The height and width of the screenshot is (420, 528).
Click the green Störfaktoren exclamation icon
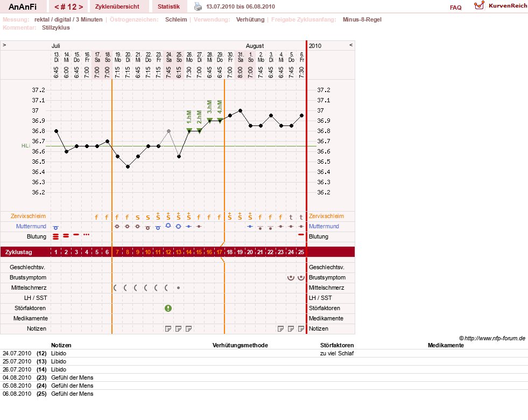168,308
